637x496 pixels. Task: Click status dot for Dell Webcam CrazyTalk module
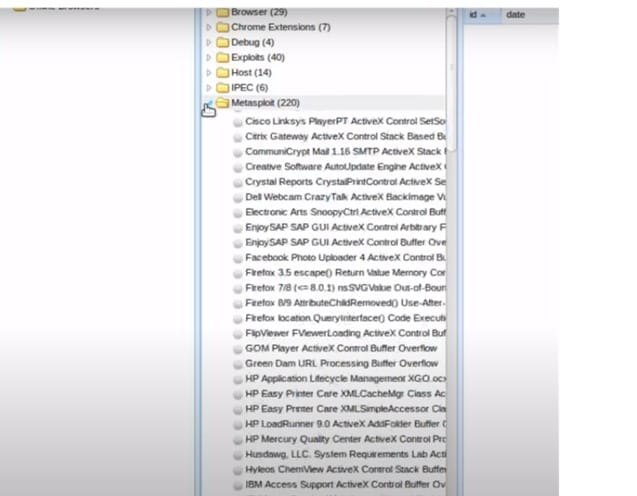coord(238,198)
